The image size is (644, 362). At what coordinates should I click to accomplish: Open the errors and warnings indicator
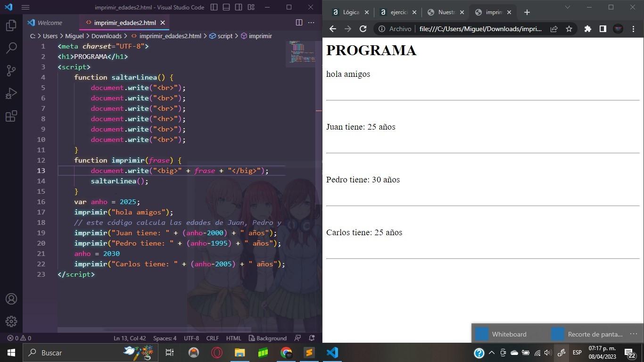[19, 338]
